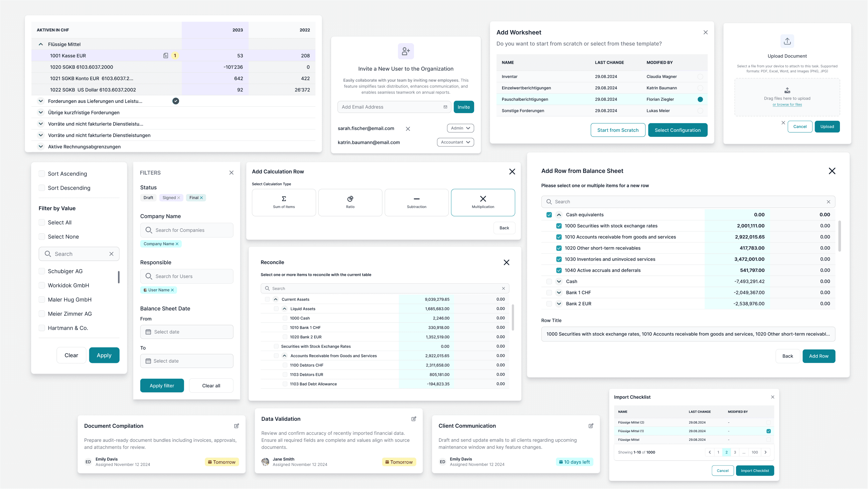Remove the Final status filter tag
The width and height of the screenshot is (868, 489).
click(x=201, y=198)
